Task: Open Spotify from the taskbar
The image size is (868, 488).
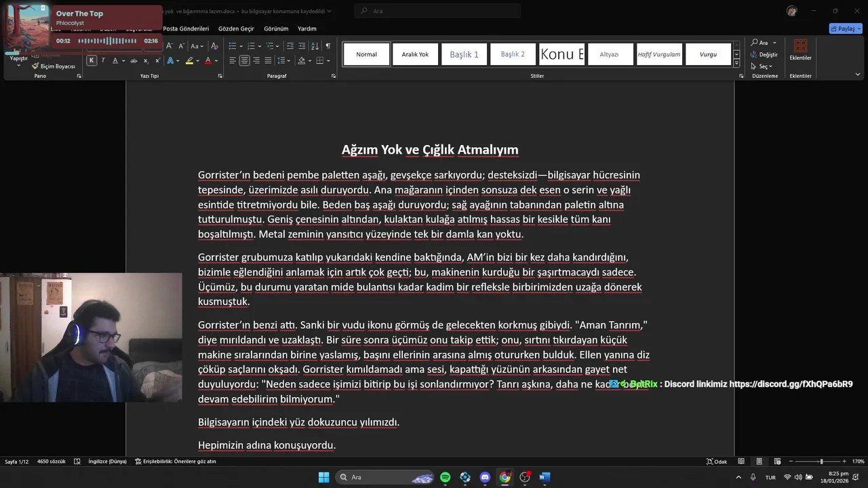Action: pyautogui.click(x=446, y=477)
